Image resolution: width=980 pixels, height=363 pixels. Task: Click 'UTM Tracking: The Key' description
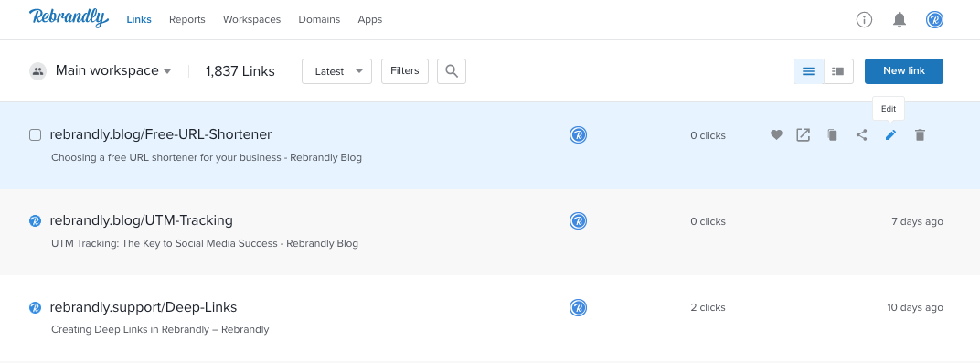click(205, 243)
